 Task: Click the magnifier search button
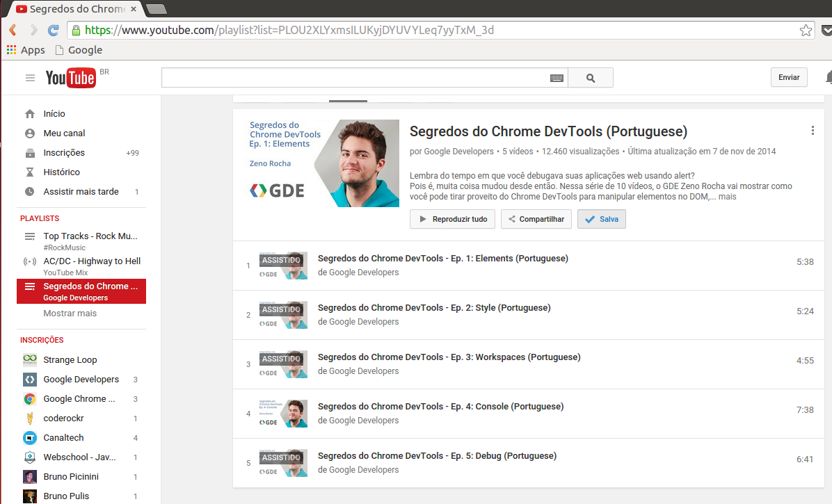(591, 78)
